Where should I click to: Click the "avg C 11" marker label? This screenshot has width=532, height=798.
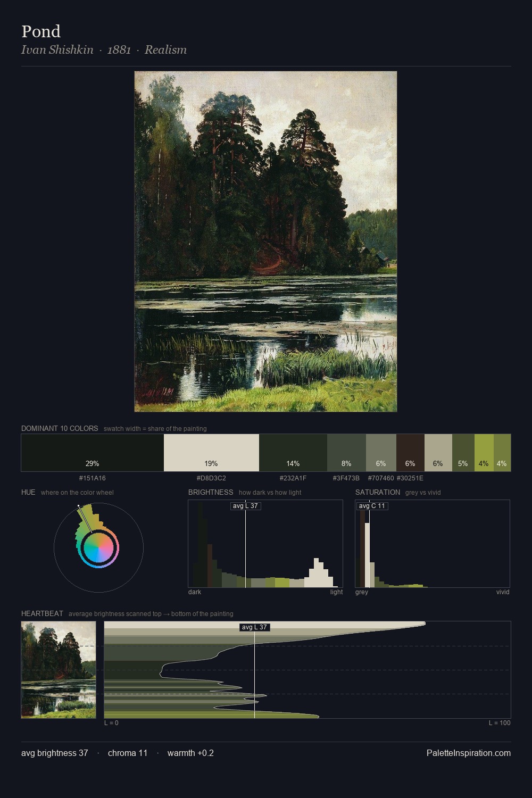tap(372, 506)
